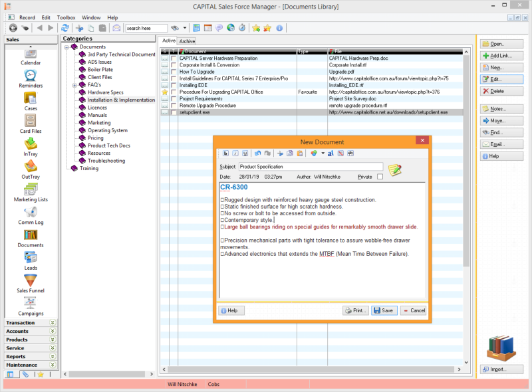This screenshot has height=392, width=532.
Task: Click the speech bubble toolbar icon
Action: (219, 28)
